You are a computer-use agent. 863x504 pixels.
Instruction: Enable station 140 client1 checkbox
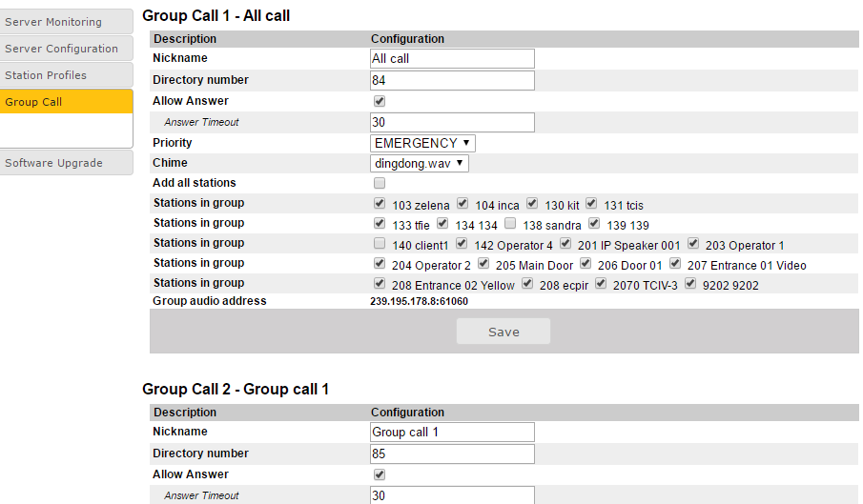[380, 244]
